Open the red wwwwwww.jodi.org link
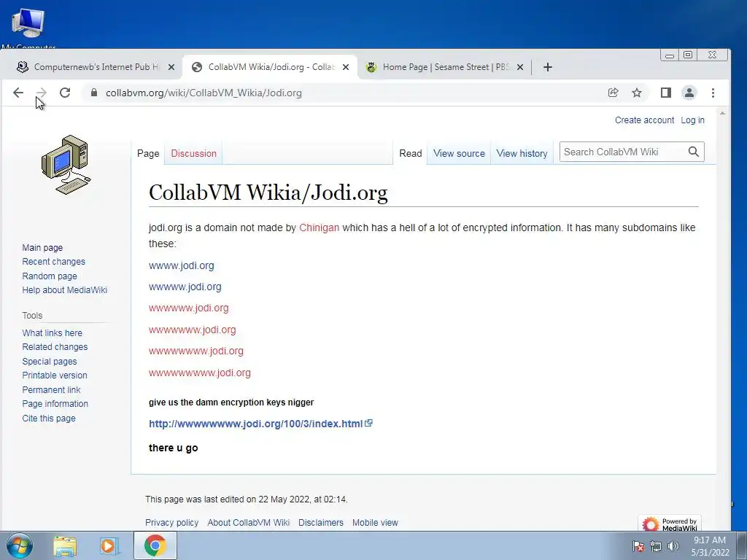 click(192, 330)
